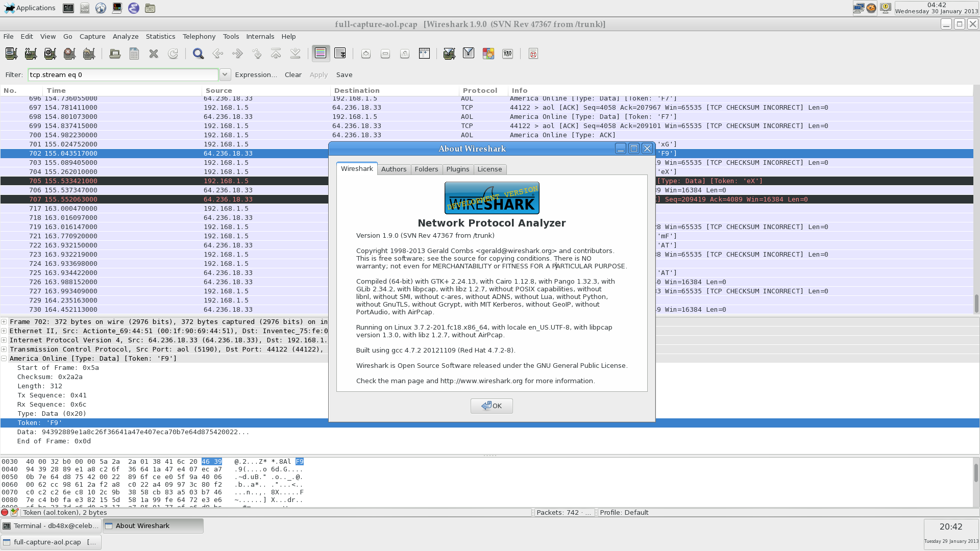Expand the Frame 702 tree node
The image size is (980, 551).
point(4,322)
